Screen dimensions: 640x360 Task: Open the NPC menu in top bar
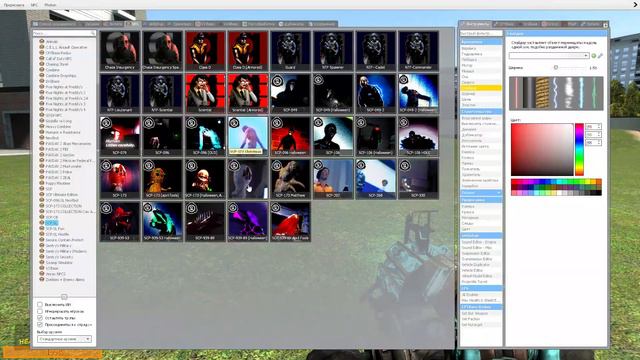coord(34,5)
